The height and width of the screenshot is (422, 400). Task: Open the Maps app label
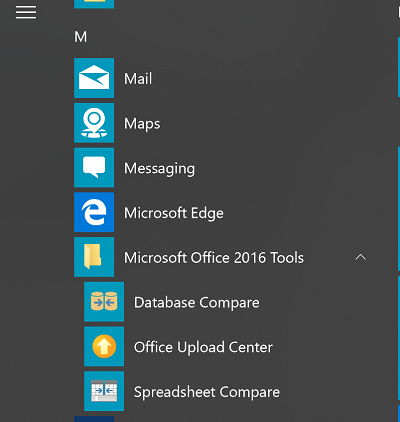[x=142, y=124]
